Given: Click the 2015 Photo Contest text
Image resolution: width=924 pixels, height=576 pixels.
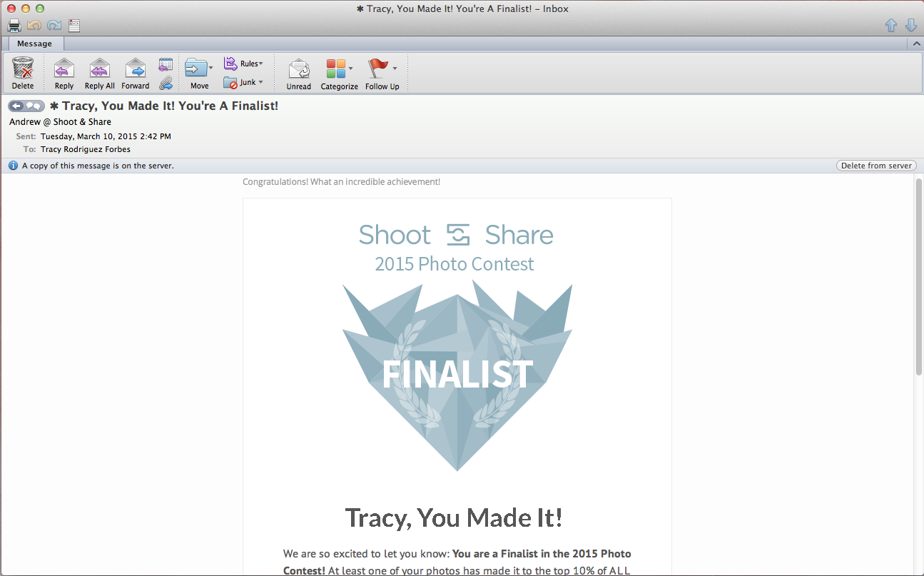Looking at the screenshot, I should pyautogui.click(x=455, y=264).
